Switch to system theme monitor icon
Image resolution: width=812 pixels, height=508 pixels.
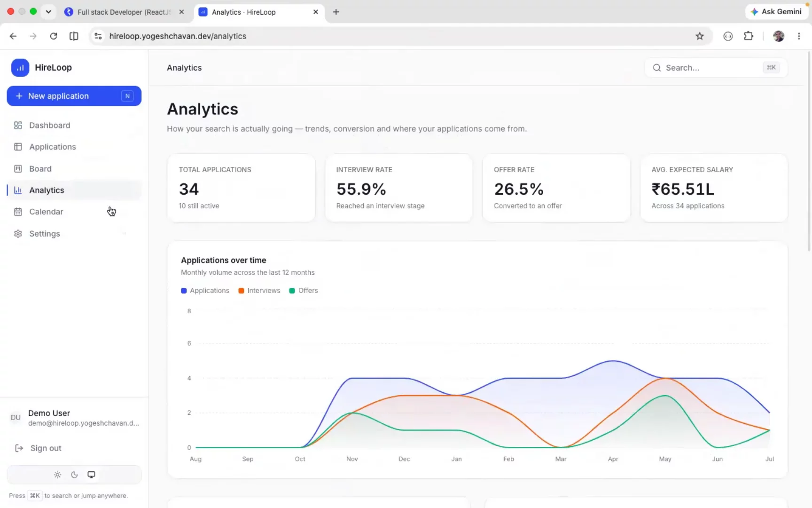91,475
